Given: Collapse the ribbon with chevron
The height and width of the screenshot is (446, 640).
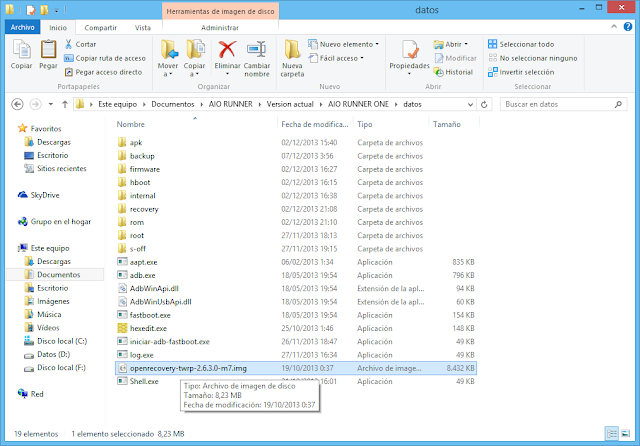Looking at the screenshot, I should (x=614, y=27).
